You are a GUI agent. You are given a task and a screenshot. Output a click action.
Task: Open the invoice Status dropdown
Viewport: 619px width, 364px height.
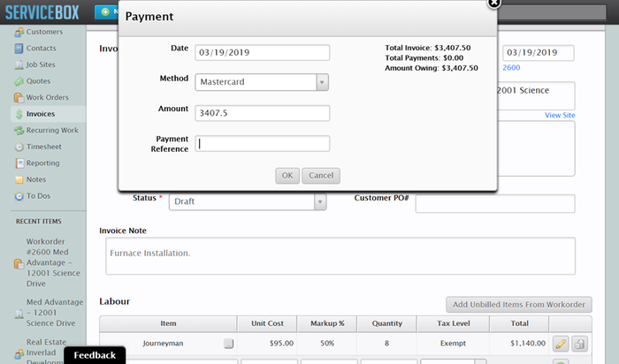point(248,201)
